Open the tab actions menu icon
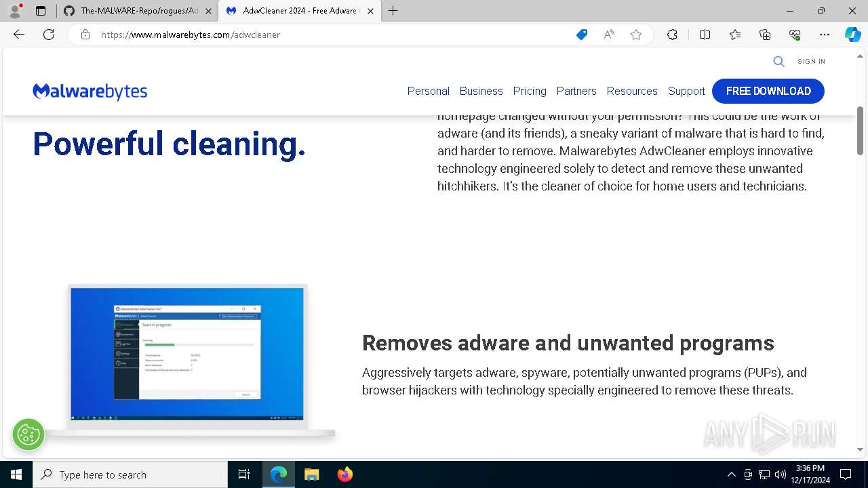 tap(41, 11)
